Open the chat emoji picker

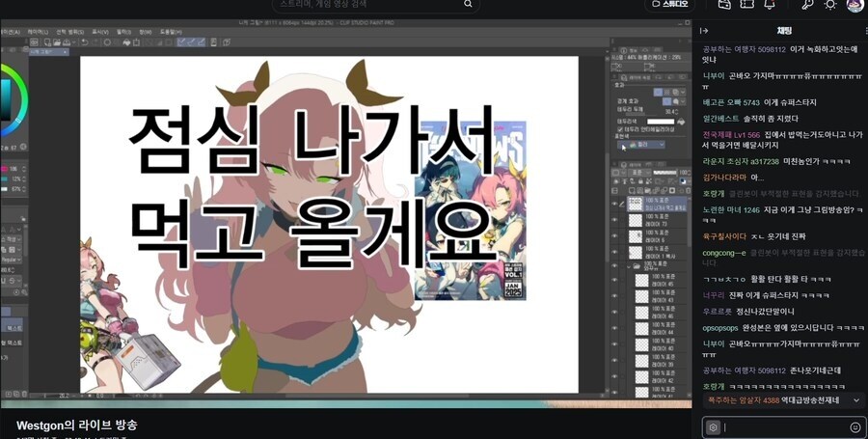pyautogui.click(x=855, y=427)
